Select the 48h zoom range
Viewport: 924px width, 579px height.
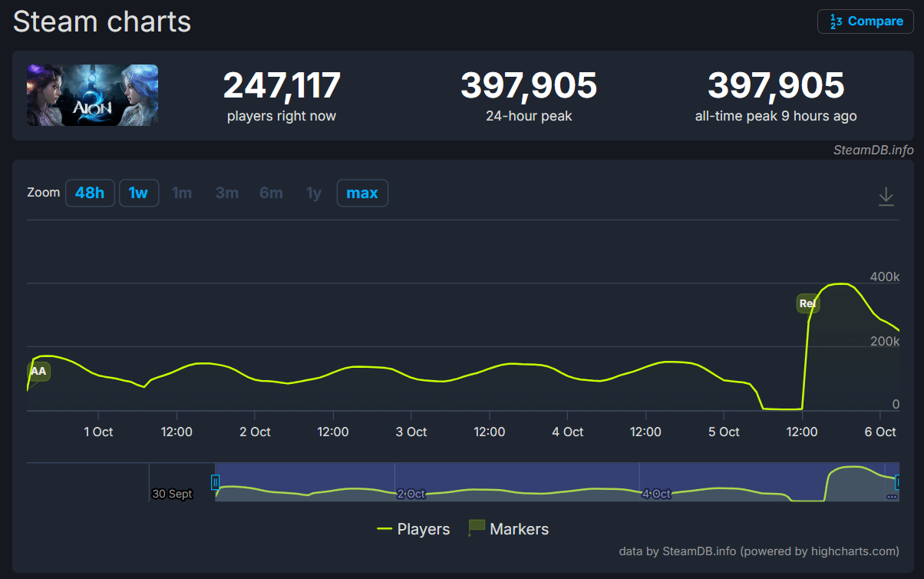90,193
